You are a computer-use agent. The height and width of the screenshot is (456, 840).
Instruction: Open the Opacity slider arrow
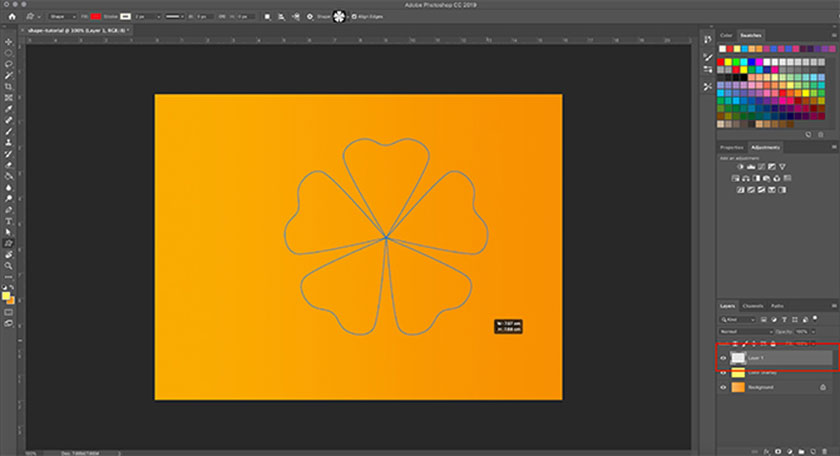pyautogui.click(x=813, y=332)
